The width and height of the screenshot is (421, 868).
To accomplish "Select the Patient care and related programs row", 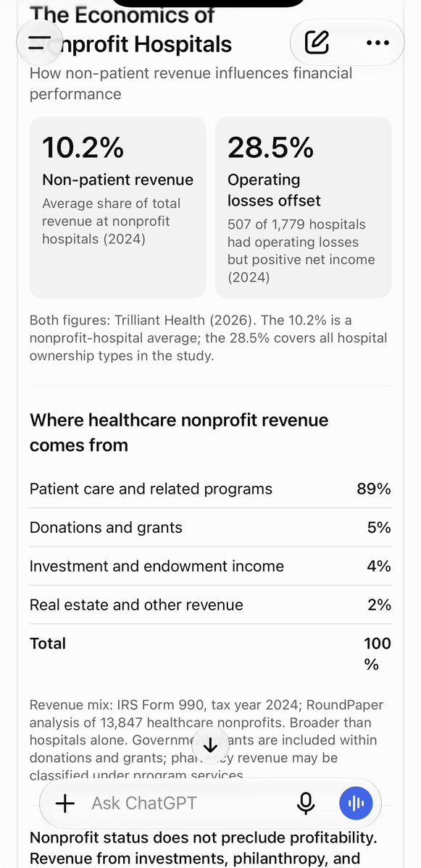I will pyautogui.click(x=210, y=489).
